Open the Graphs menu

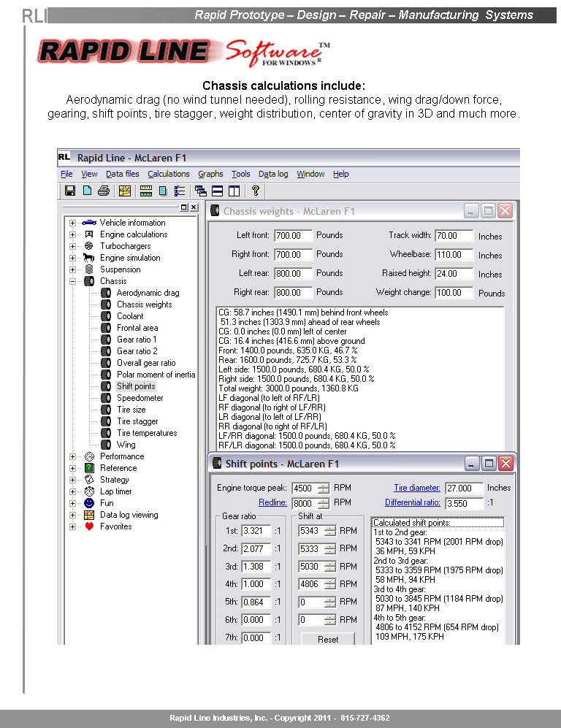pos(210,174)
